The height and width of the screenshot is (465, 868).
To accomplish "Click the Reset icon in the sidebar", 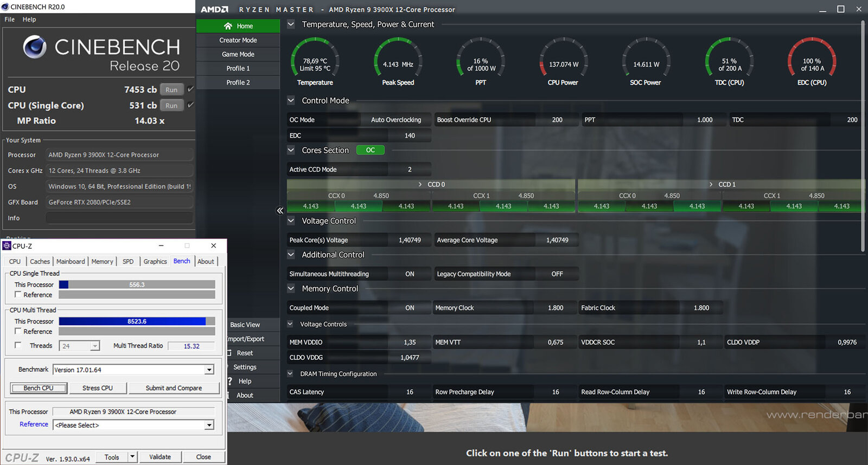I will (x=229, y=353).
